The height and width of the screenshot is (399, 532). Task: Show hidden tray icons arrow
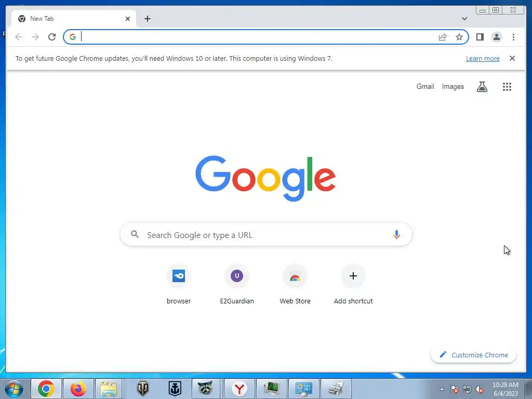442,389
